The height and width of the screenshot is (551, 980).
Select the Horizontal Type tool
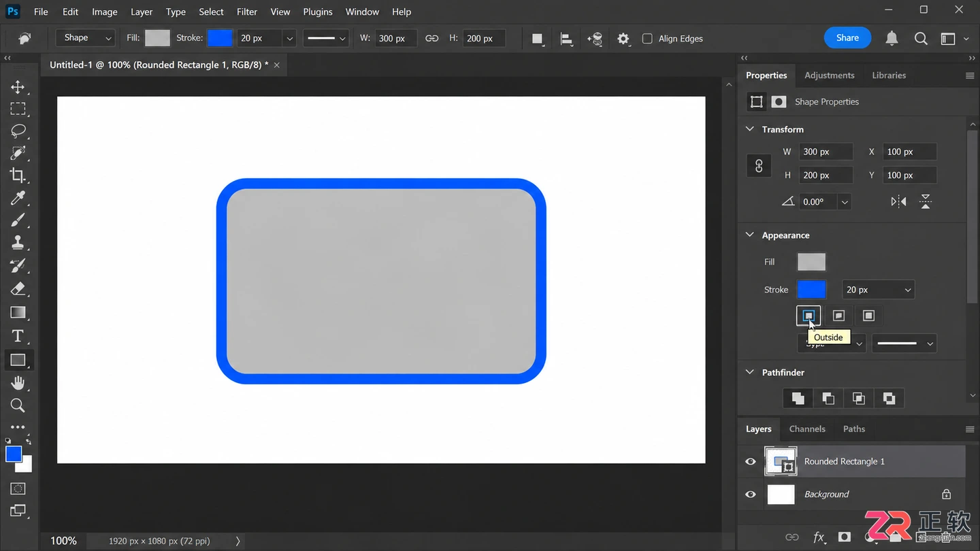click(x=18, y=336)
